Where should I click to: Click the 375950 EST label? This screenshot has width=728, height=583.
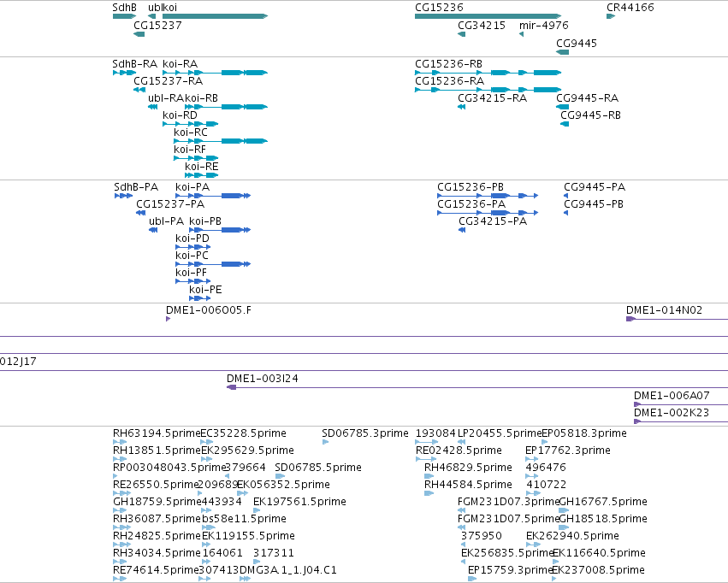pos(482,537)
